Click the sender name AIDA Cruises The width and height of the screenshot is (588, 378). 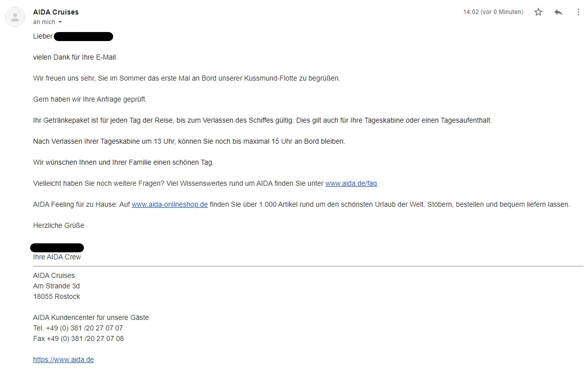click(56, 12)
